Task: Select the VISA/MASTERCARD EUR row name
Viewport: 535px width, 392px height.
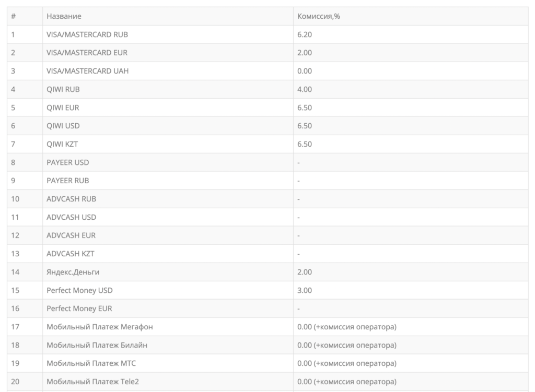Action: point(87,53)
